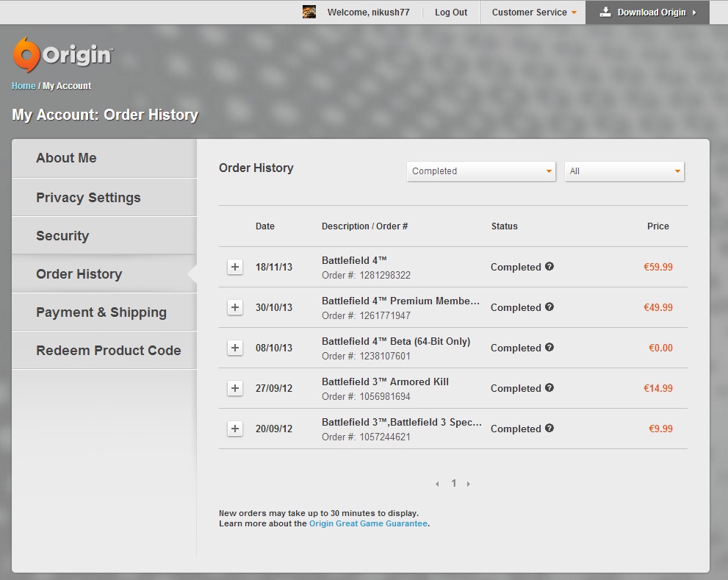The image size is (728, 580).
Task: Click order number 1056981694
Action: (385, 396)
